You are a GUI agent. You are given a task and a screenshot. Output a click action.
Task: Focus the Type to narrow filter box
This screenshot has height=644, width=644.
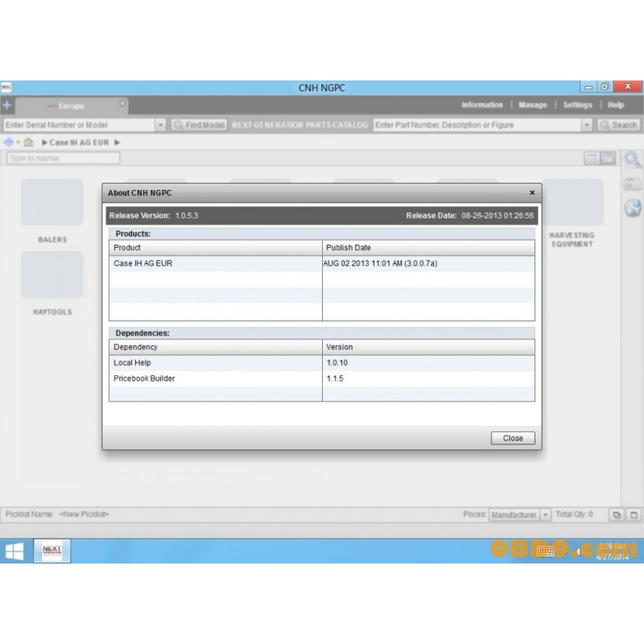[x=64, y=158]
